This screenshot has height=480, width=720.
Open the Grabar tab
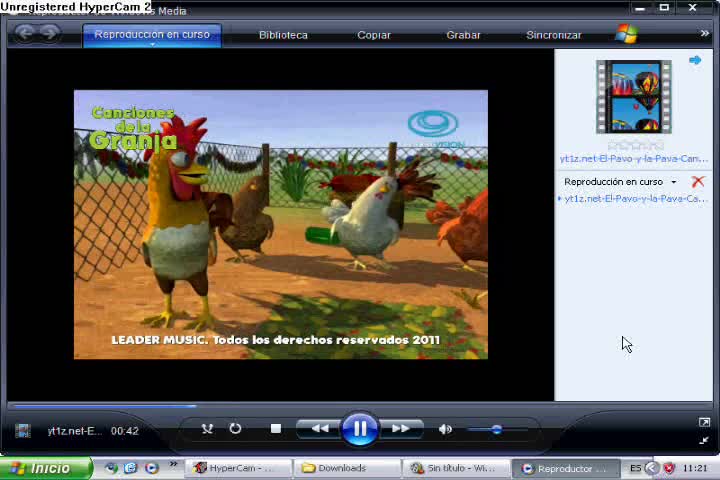click(463, 35)
